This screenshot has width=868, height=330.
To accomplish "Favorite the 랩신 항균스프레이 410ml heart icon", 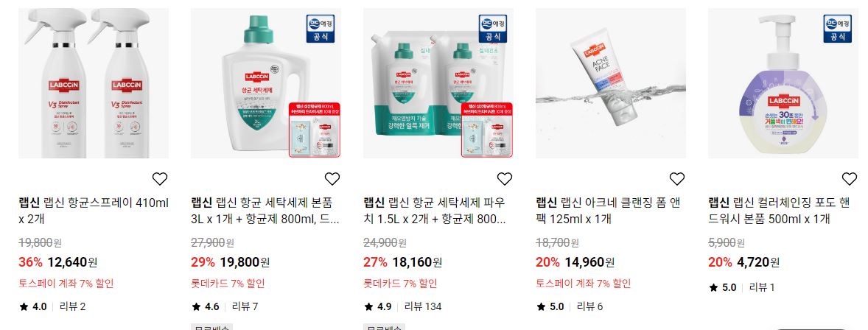I will (x=159, y=179).
